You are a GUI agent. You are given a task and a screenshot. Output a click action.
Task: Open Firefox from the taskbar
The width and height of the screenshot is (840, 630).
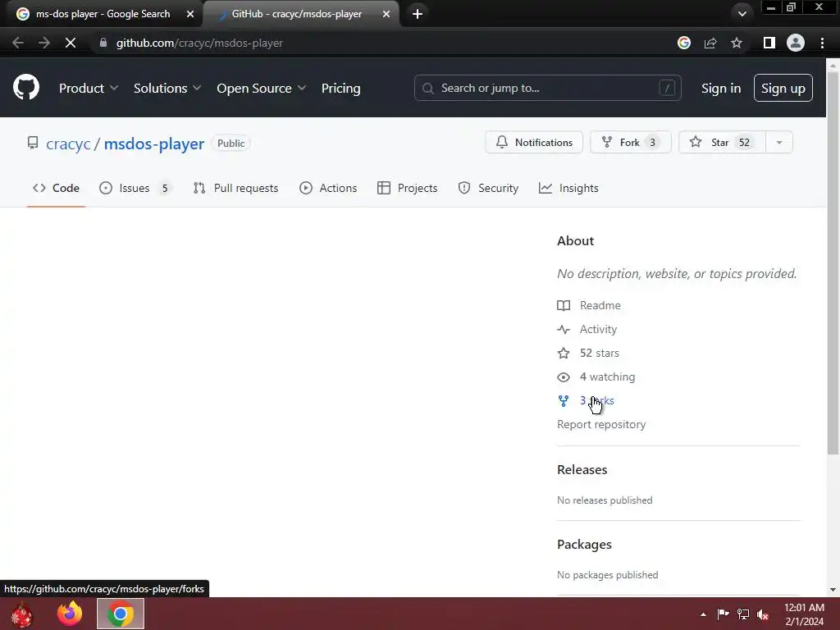tap(70, 614)
